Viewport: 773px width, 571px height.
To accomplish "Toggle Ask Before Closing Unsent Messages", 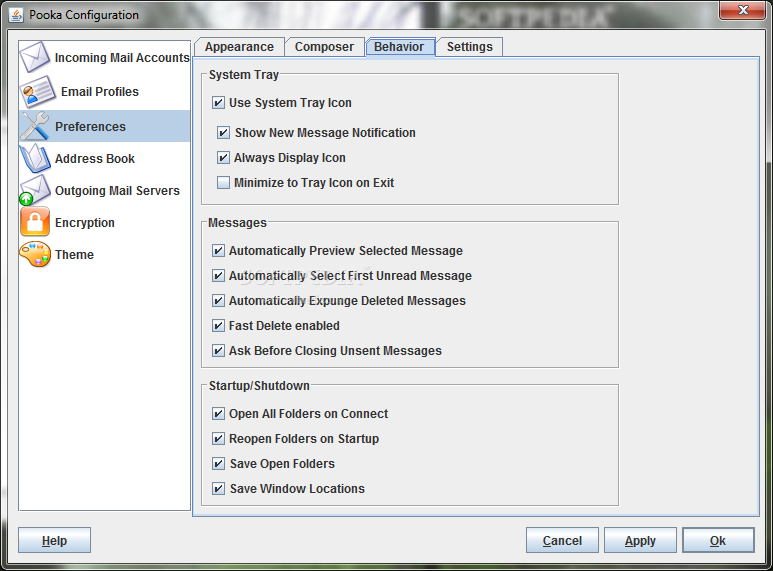I will pyautogui.click(x=218, y=351).
